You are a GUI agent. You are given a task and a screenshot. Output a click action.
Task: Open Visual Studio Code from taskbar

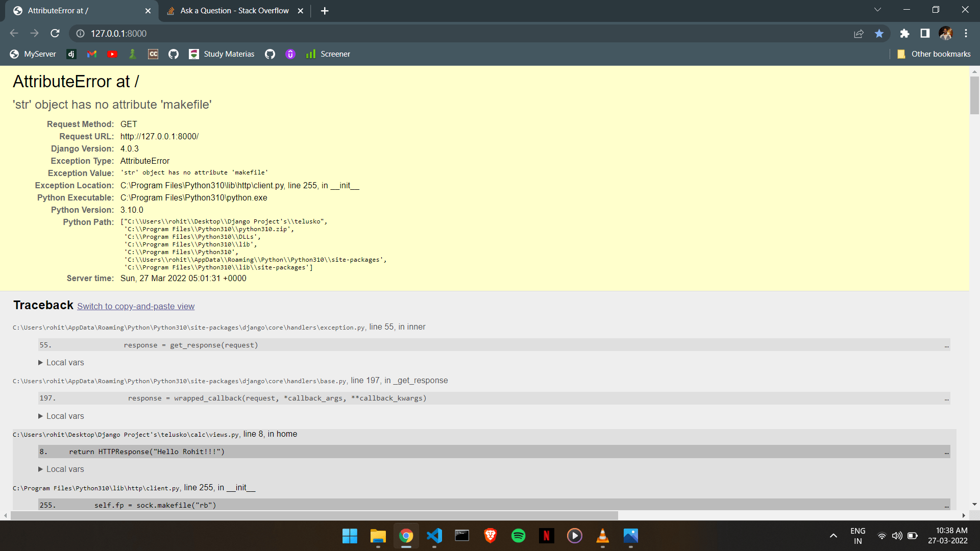pos(434,536)
